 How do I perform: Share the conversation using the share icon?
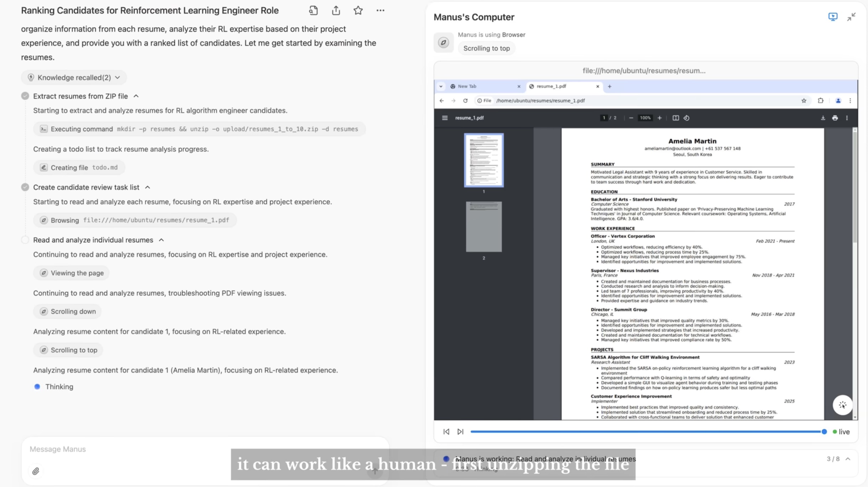(x=335, y=10)
